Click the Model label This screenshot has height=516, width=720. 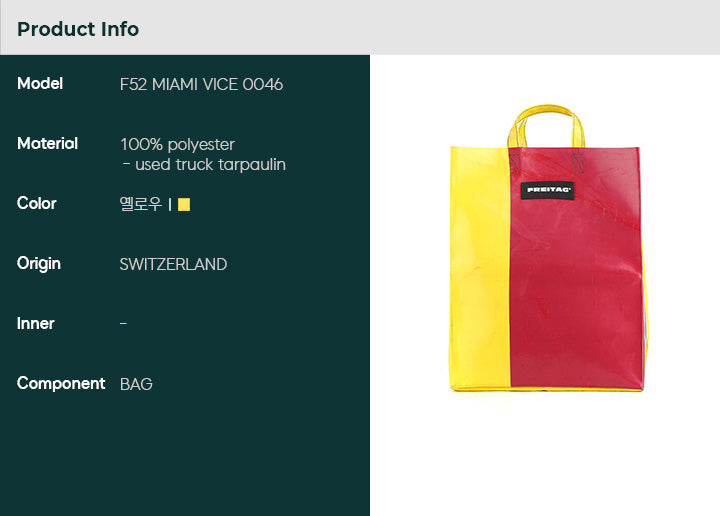40,84
